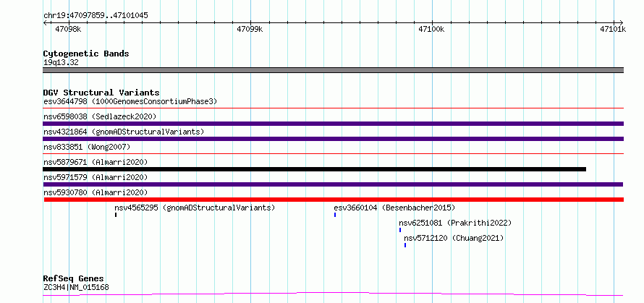Image resolution: width=644 pixels, height=303 pixels.
Task: Open the nsv5879671 (Almarri2020) label
Action: point(96,162)
